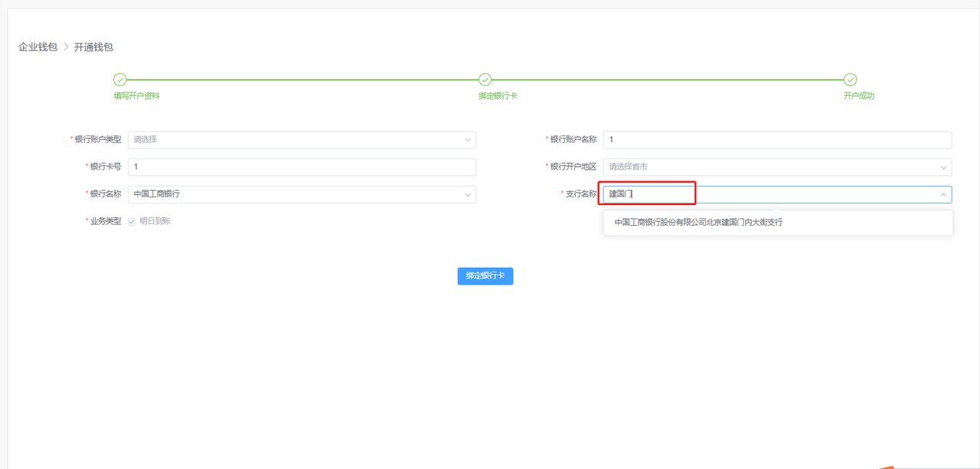Select the 北京建国门内大街支行 option
Image resolution: width=980 pixels, height=469 pixels.
pyautogui.click(x=698, y=223)
